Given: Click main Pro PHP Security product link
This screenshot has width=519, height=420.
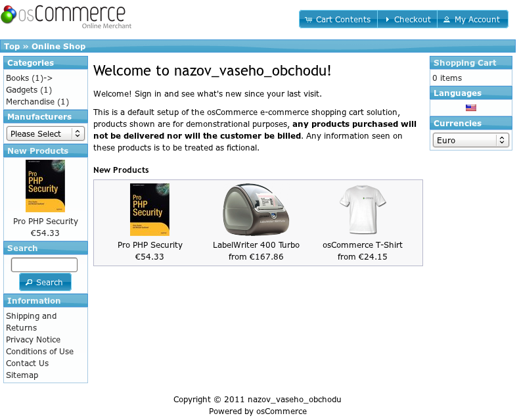Looking at the screenshot, I should coord(150,245).
